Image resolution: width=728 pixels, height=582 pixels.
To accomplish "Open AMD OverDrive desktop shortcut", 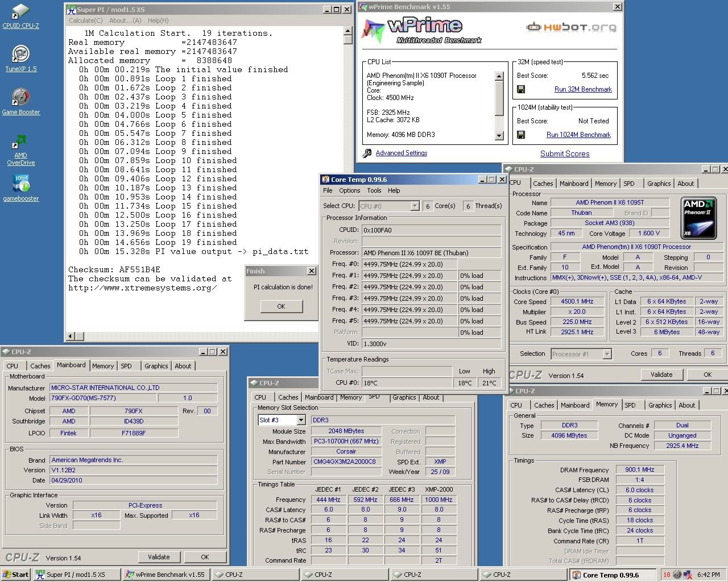I will pyautogui.click(x=20, y=150).
